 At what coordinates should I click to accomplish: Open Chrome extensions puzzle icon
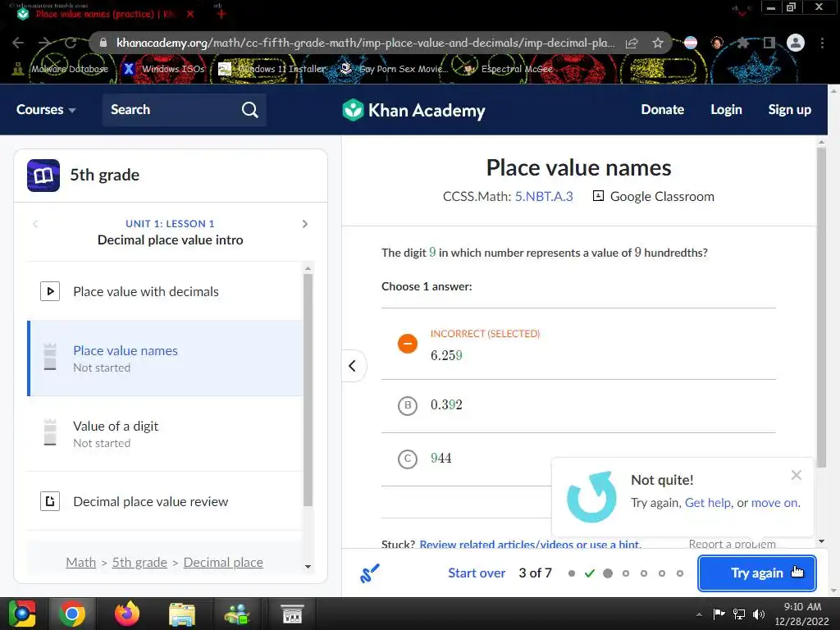pos(742,43)
